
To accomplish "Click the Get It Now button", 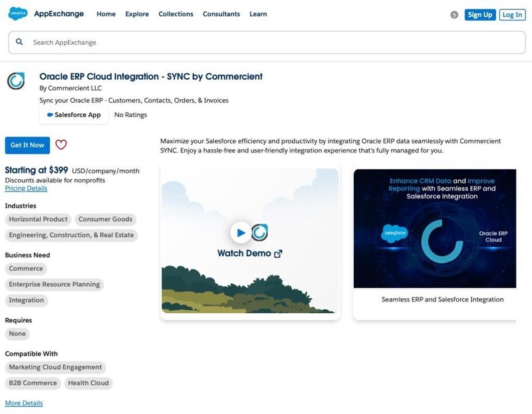I will [27, 145].
